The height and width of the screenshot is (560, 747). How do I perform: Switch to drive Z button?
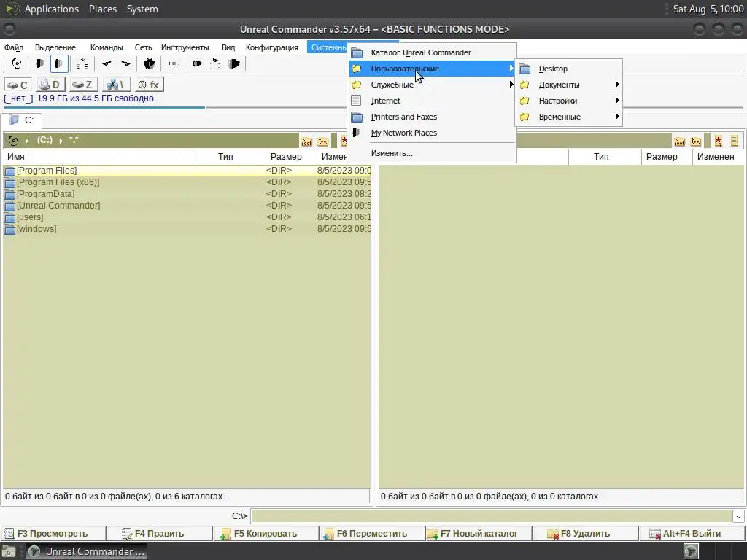(83, 85)
